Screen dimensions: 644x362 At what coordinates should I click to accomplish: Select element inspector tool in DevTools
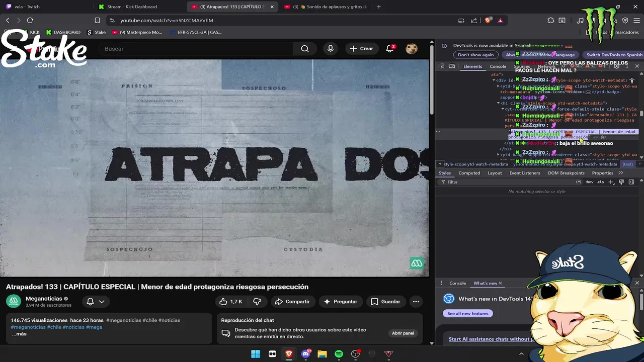point(441,66)
